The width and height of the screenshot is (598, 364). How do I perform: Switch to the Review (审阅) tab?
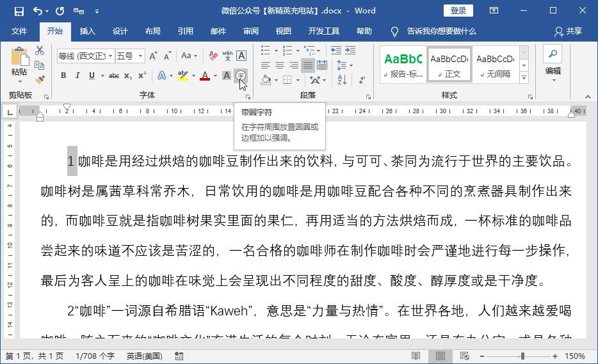click(250, 31)
